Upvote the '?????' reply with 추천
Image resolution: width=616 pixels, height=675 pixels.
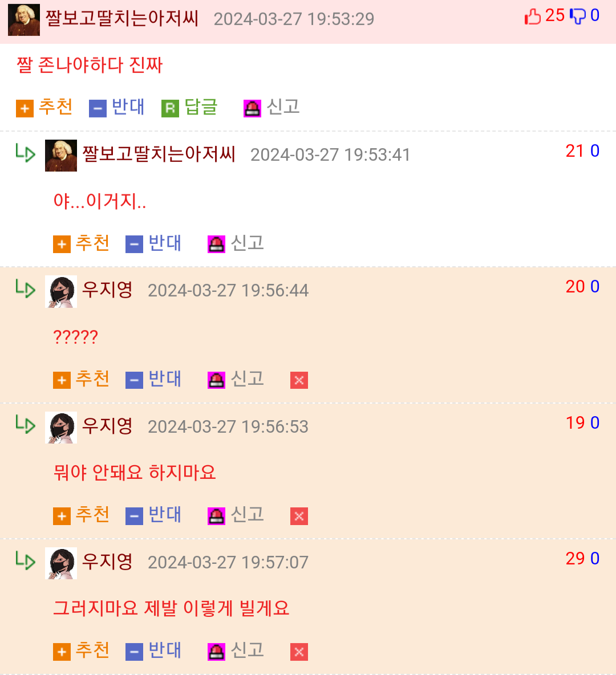81,380
